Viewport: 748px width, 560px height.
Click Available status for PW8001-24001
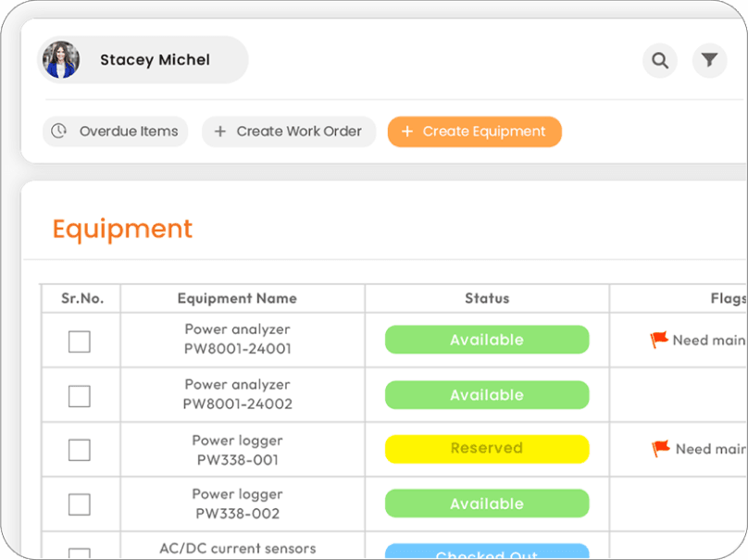coord(487,340)
